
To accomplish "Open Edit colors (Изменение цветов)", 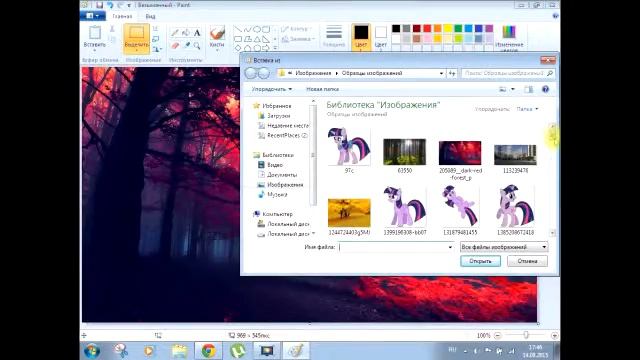I will click(x=509, y=38).
